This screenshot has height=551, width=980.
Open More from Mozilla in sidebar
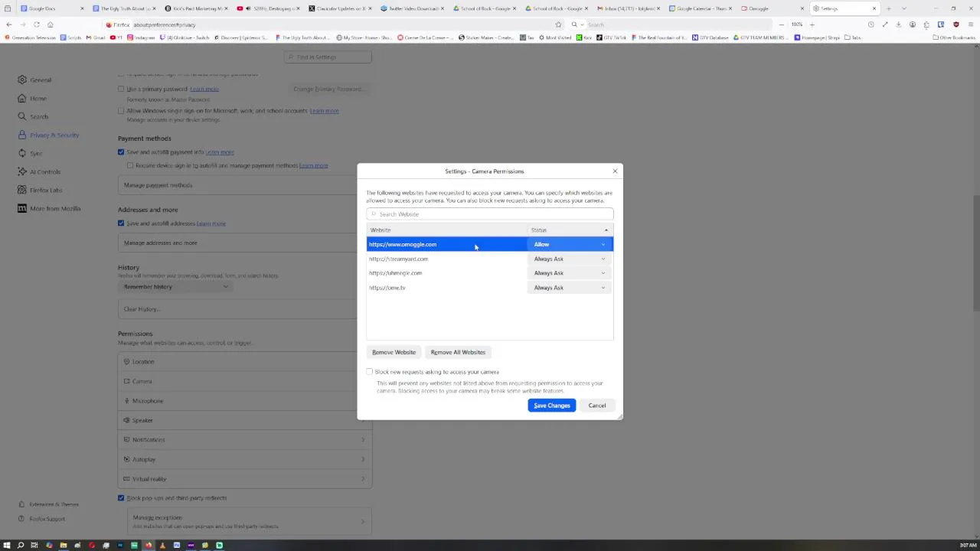coord(49,208)
